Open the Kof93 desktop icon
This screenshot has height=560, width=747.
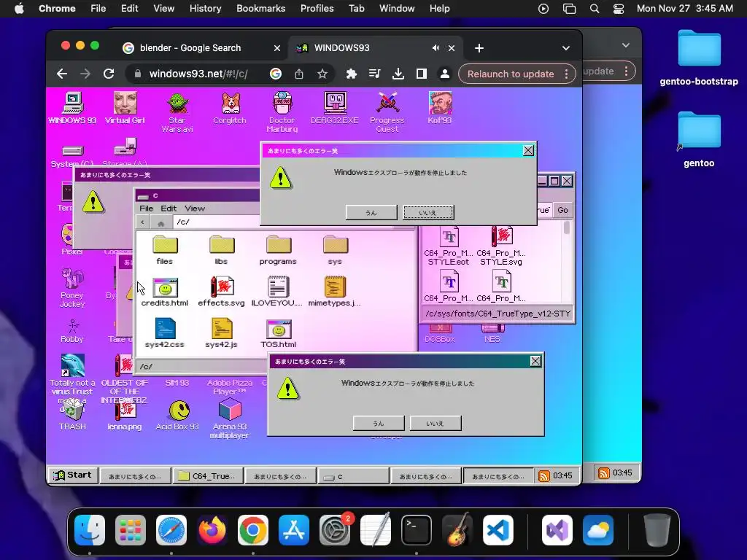(x=440, y=108)
